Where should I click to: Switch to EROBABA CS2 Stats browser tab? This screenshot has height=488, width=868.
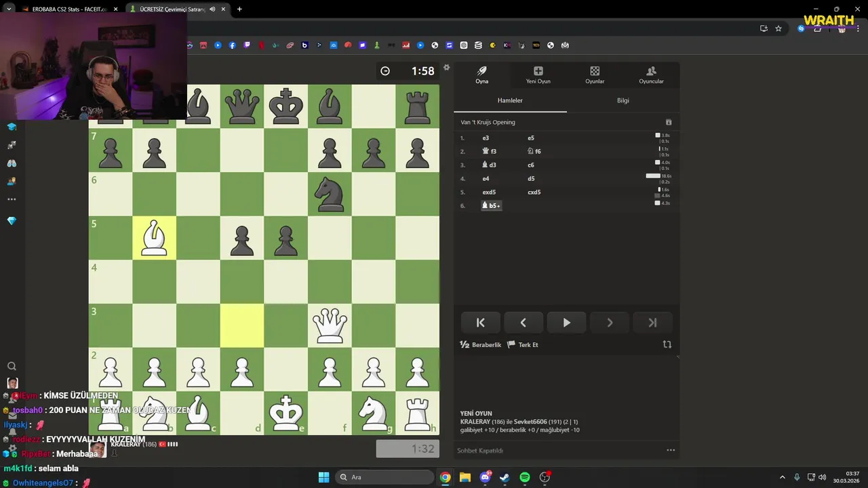(68, 9)
